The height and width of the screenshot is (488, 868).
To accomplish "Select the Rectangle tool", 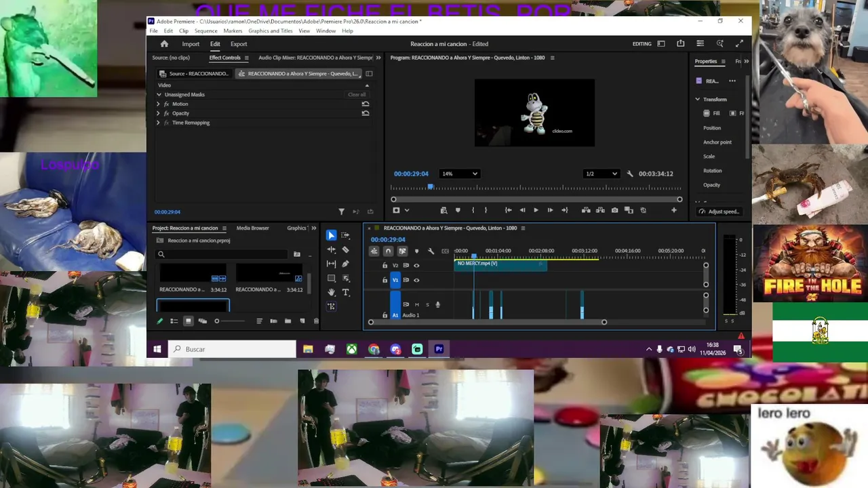I will point(331,278).
